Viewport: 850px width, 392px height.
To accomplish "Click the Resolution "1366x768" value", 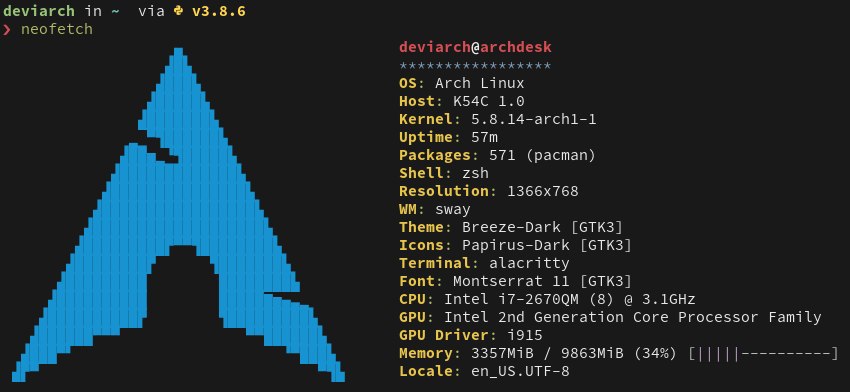I will point(543,191).
